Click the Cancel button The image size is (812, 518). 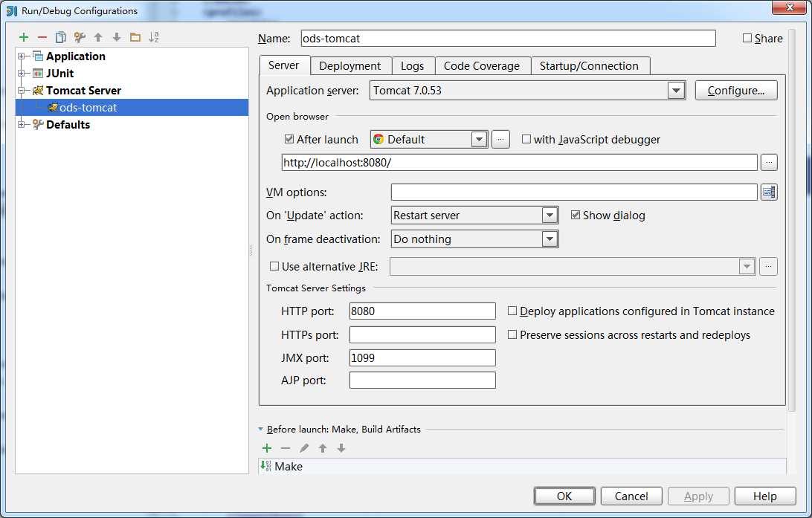(631, 496)
